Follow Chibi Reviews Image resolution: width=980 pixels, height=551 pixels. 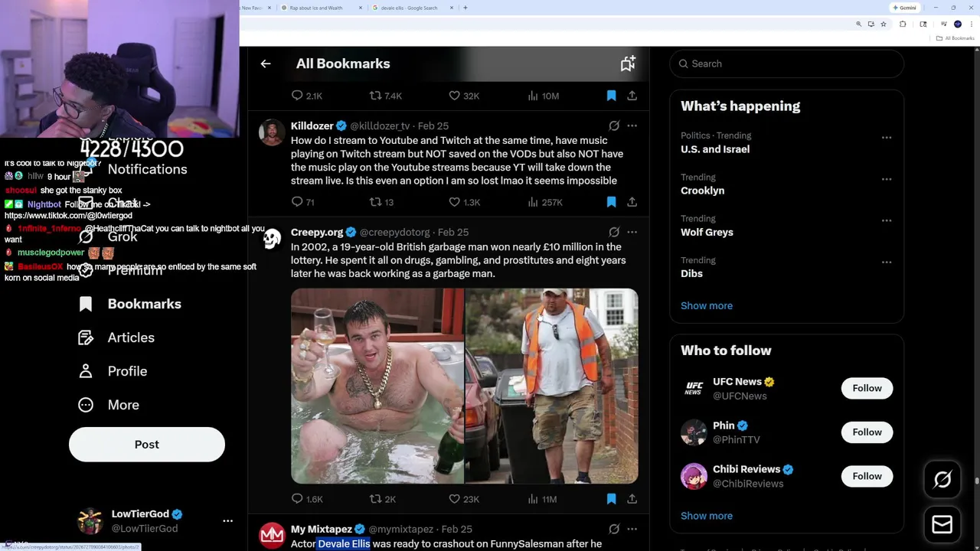[x=867, y=476]
